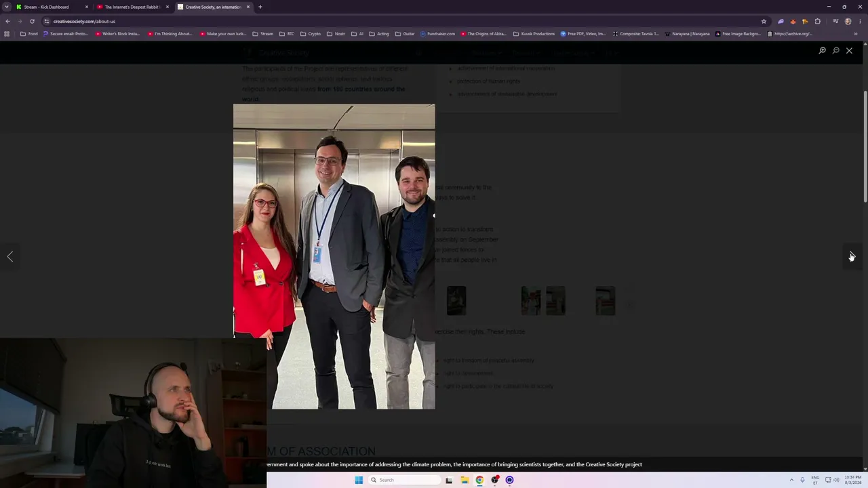Open File Explorer from the taskbar
The width and height of the screenshot is (868, 488).
(465, 480)
